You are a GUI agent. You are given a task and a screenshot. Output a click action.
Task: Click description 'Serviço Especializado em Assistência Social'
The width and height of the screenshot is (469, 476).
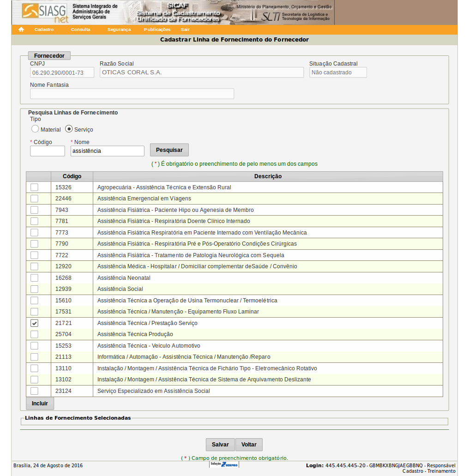(x=154, y=391)
